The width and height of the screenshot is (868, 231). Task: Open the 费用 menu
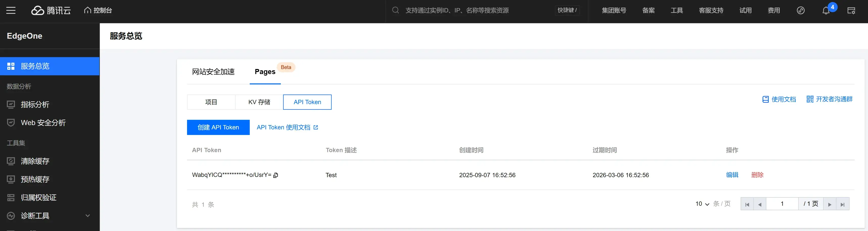pyautogui.click(x=774, y=10)
